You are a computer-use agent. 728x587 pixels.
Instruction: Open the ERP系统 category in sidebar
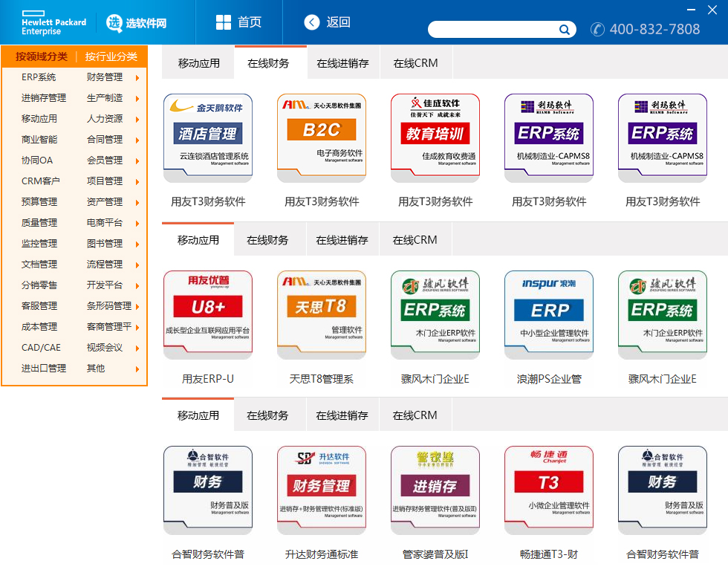click(x=39, y=77)
